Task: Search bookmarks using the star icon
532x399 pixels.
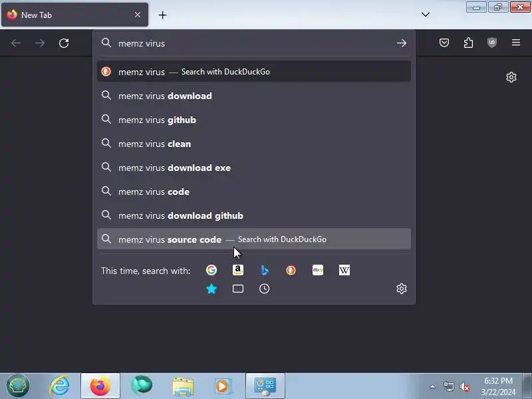Action: 211,289
